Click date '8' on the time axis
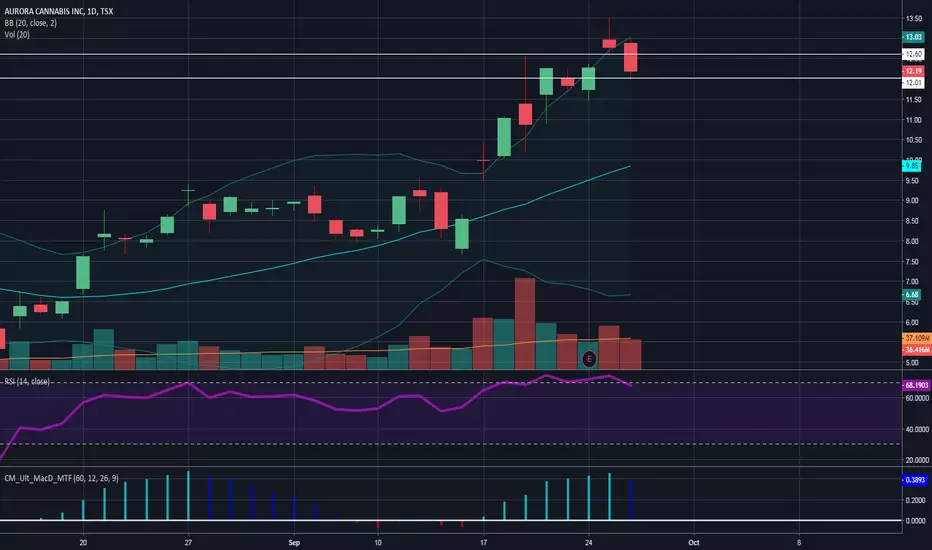The image size is (932, 550). pyautogui.click(x=799, y=542)
